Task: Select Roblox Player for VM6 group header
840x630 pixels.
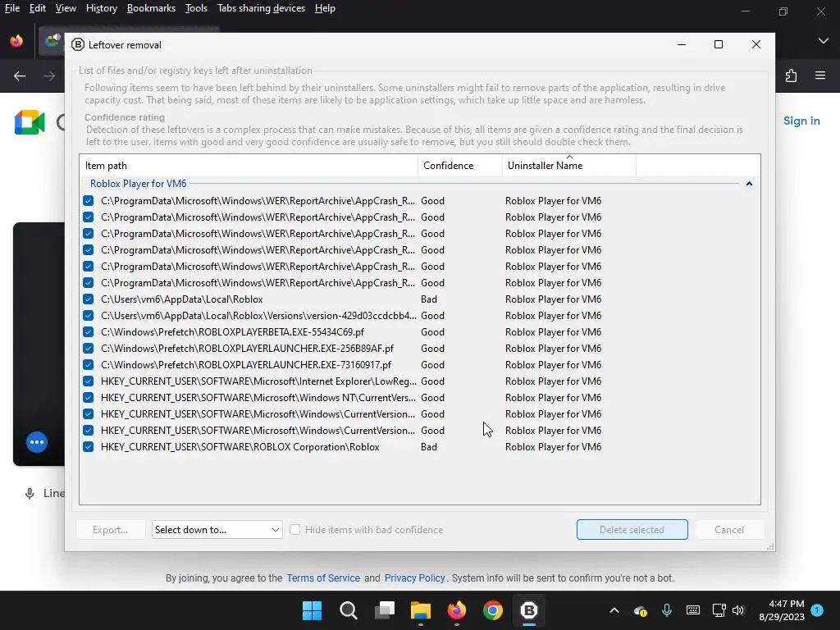Action: (x=138, y=183)
